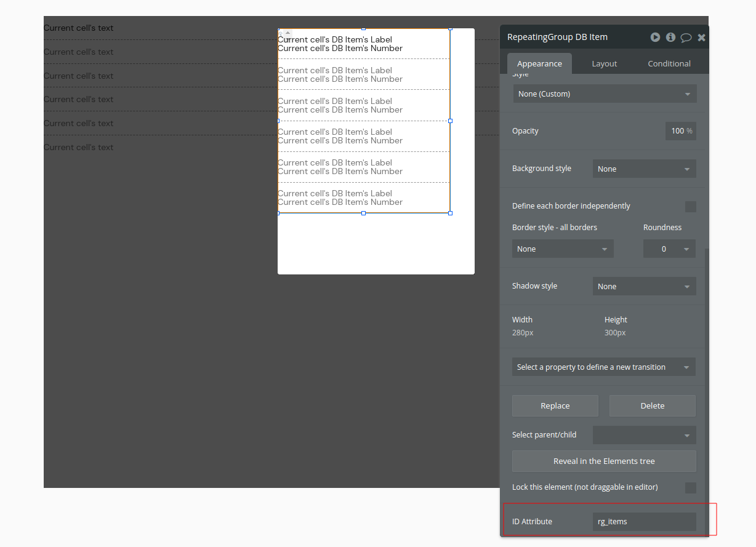Play the video lesson for RepeatingGroup
The width and height of the screenshot is (756, 547).
click(655, 38)
